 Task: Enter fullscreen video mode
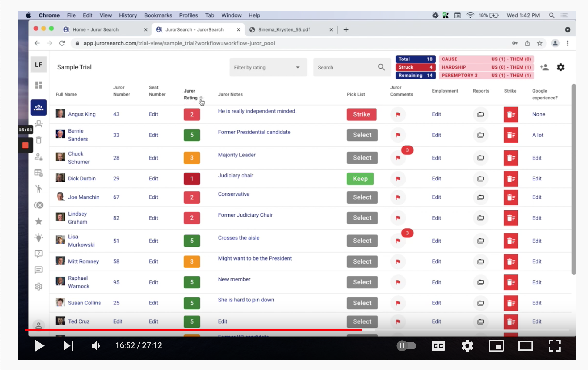point(555,346)
